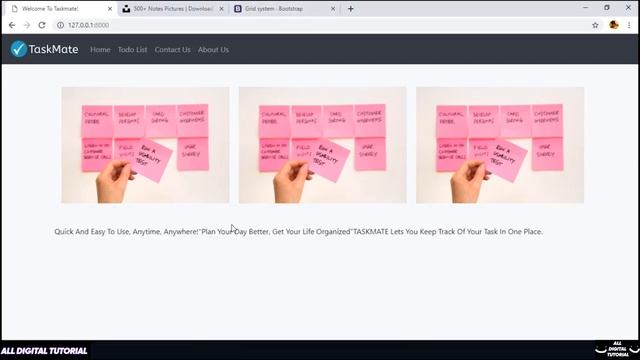Click the address bar URL 127.0.0.1:8000
640x360 pixels.
coord(88,25)
